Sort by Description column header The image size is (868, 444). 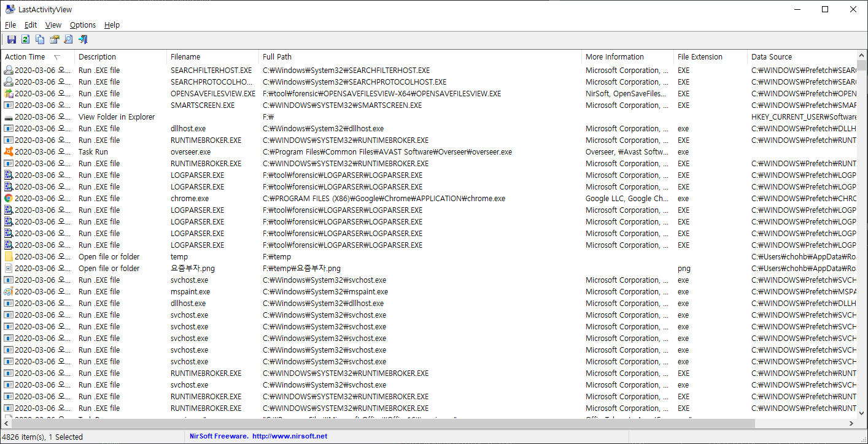pyautogui.click(x=120, y=57)
